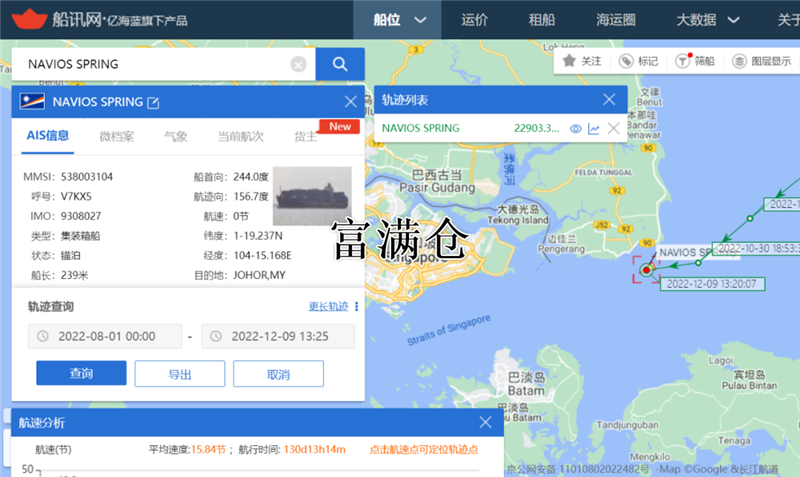Click the end date 2022-12-09 13:25 field
800x477 pixels.
278,336
